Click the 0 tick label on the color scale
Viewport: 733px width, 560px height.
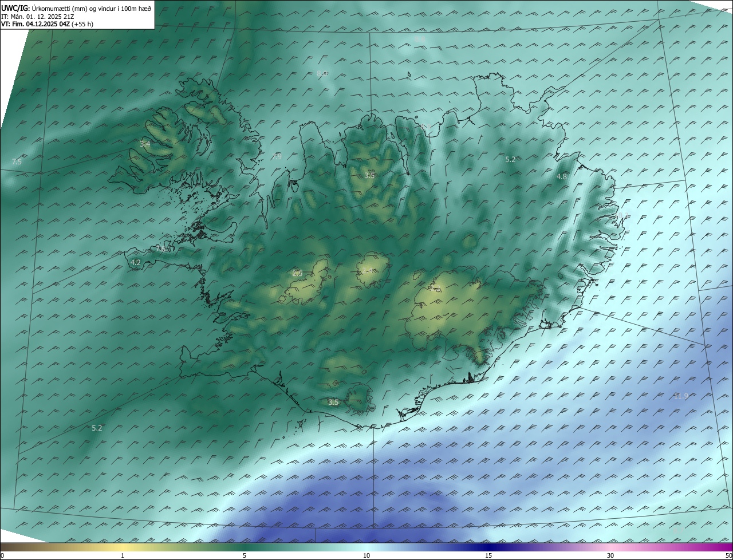2,555
